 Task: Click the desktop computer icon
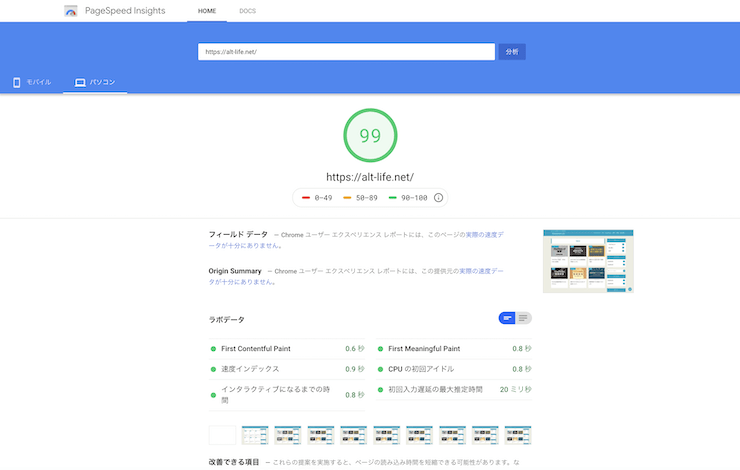(80, 82)
